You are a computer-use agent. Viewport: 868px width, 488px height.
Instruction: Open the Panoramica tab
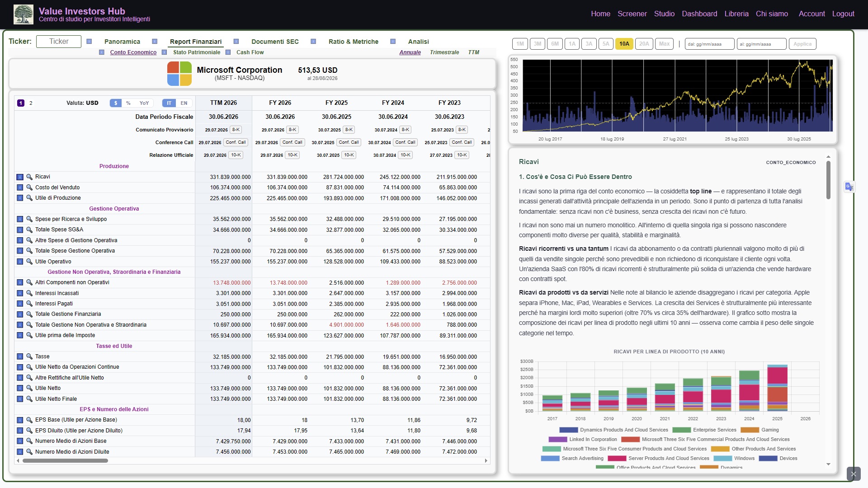coord(122,42)
